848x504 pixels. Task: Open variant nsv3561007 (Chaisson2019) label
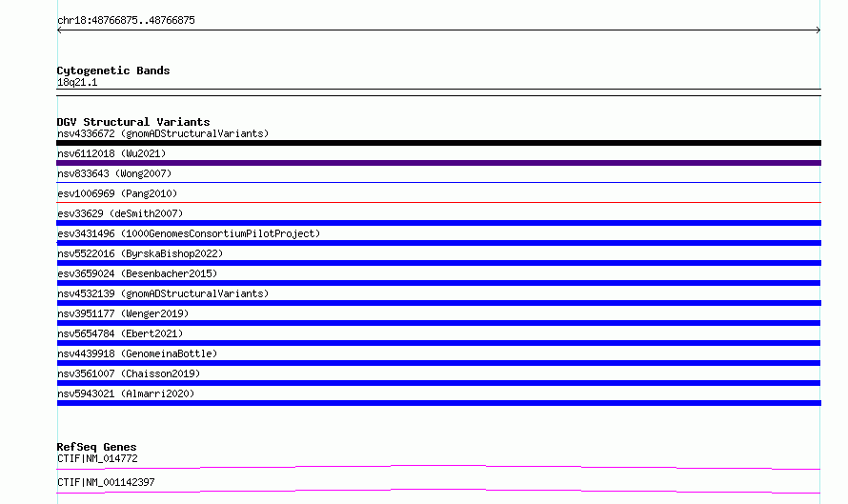(129, 373)
